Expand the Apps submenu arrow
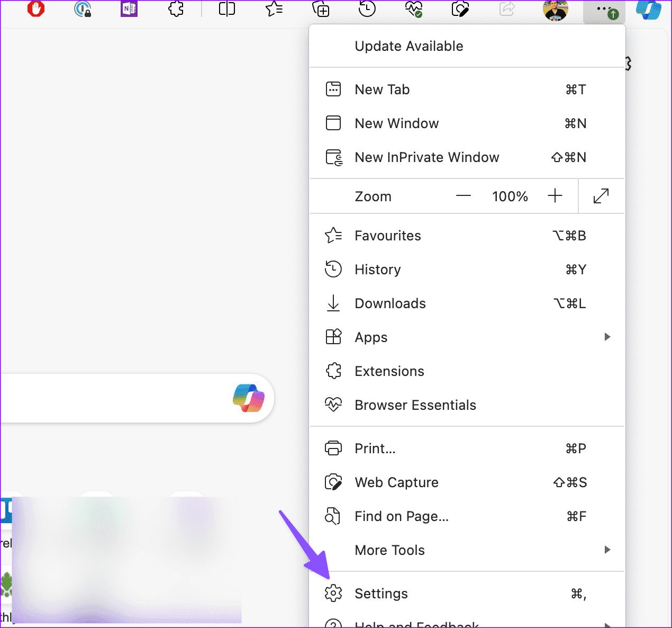The width and height of the screenshot is (672, 628). pyautogui.click(x=607, y=337)
